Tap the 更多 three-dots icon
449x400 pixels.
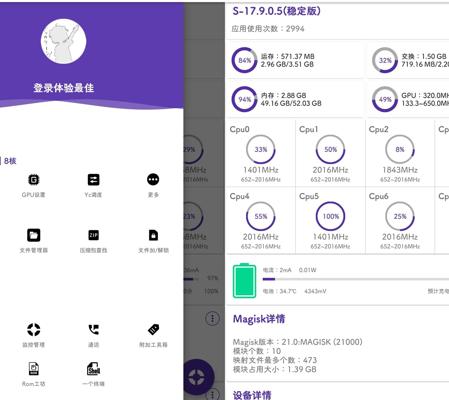click(153, 180)
